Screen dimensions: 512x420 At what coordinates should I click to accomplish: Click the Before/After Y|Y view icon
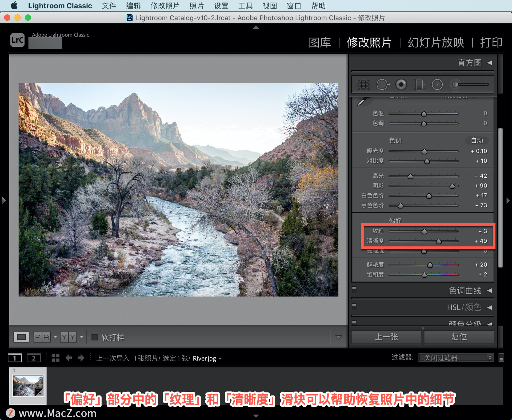tap(69, 337)
